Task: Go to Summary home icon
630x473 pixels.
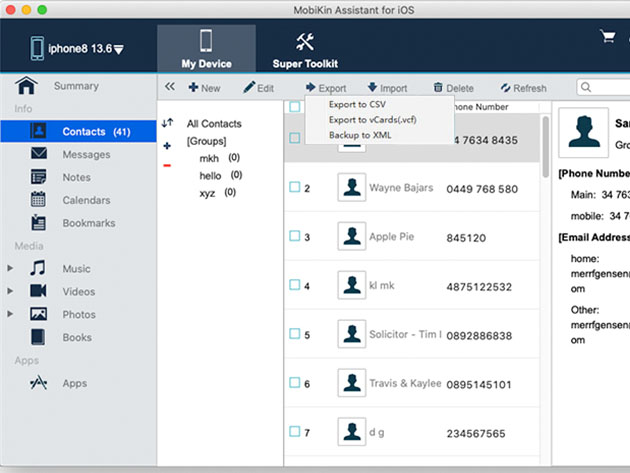Action: click(x=26, y=85)
